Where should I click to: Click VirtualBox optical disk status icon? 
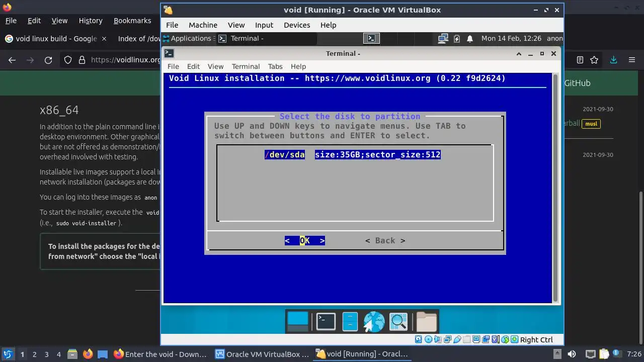428,340
